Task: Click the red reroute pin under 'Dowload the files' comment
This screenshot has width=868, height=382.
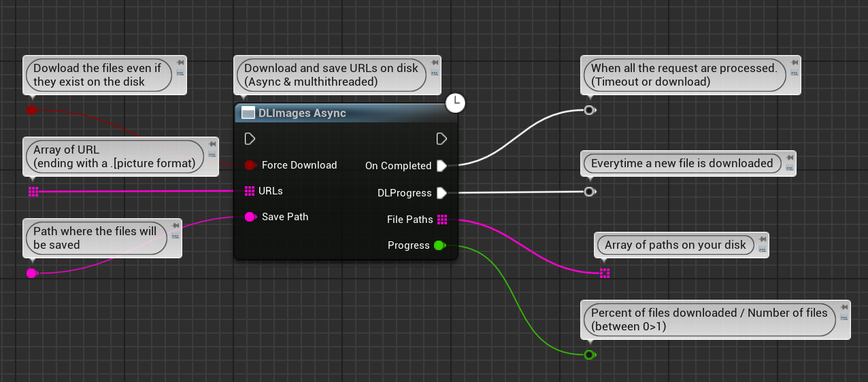Action: [x=32, y=110]
